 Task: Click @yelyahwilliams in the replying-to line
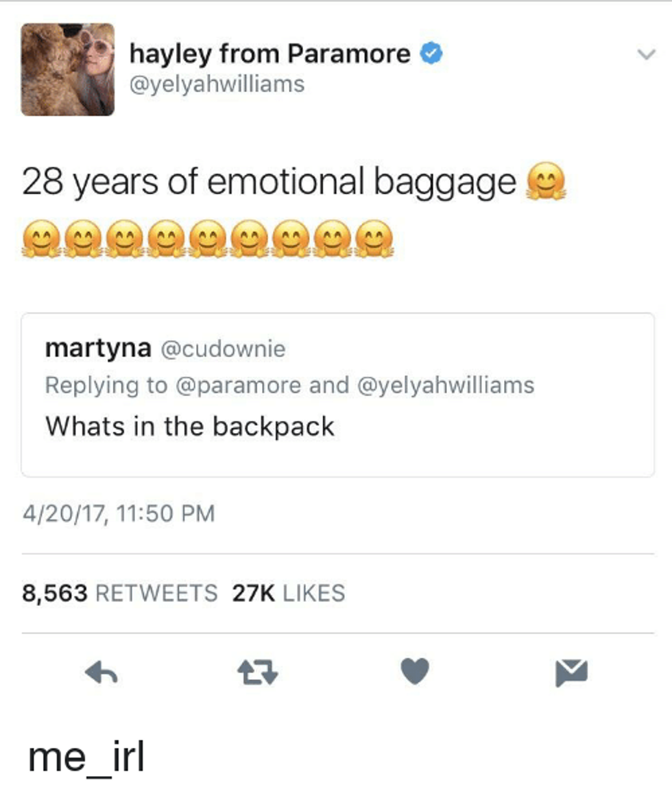[x=446, y=386]
